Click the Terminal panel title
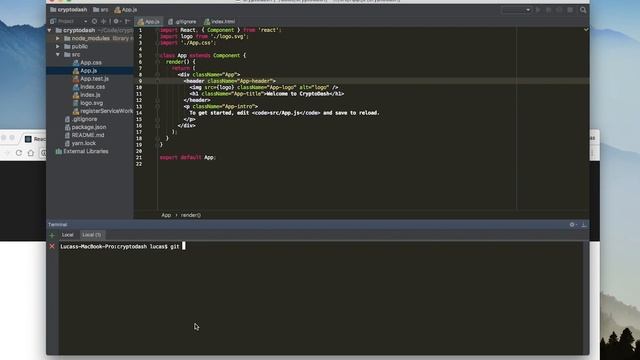640x360 pixels. pyautogui.click(x=58, y=224)
